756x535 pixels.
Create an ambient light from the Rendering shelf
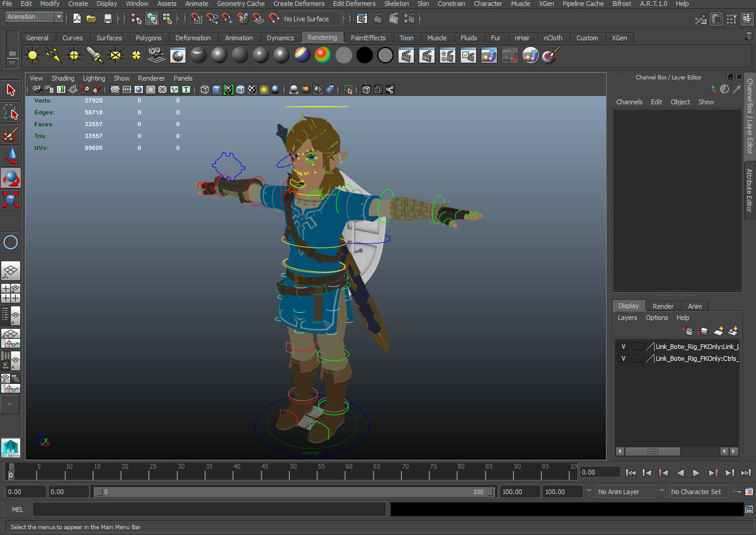[32, 55]
